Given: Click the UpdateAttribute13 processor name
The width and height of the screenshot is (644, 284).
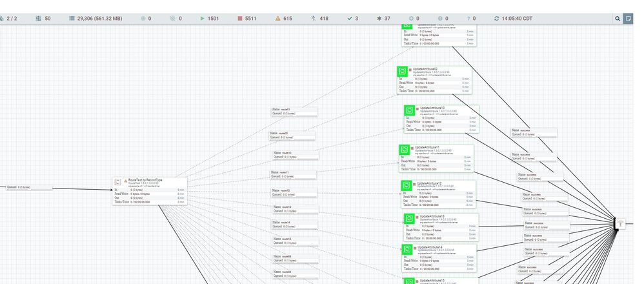Looking at the screenshot, I should click(432, 216).
